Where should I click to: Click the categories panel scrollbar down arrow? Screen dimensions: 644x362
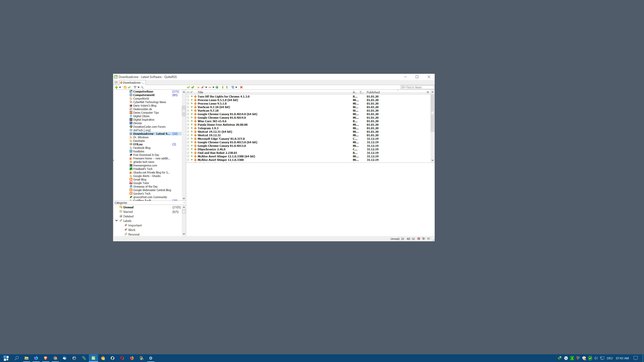coord(184,234)
